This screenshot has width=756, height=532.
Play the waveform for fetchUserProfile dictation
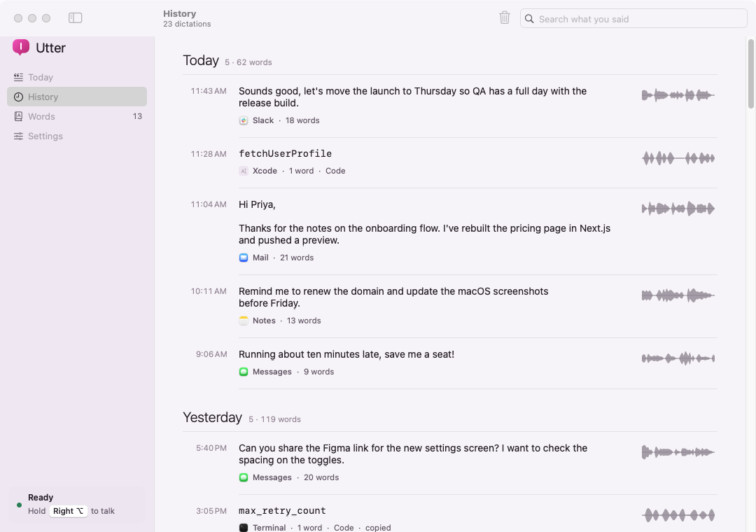pyautogui.click(x=678, y=157)
